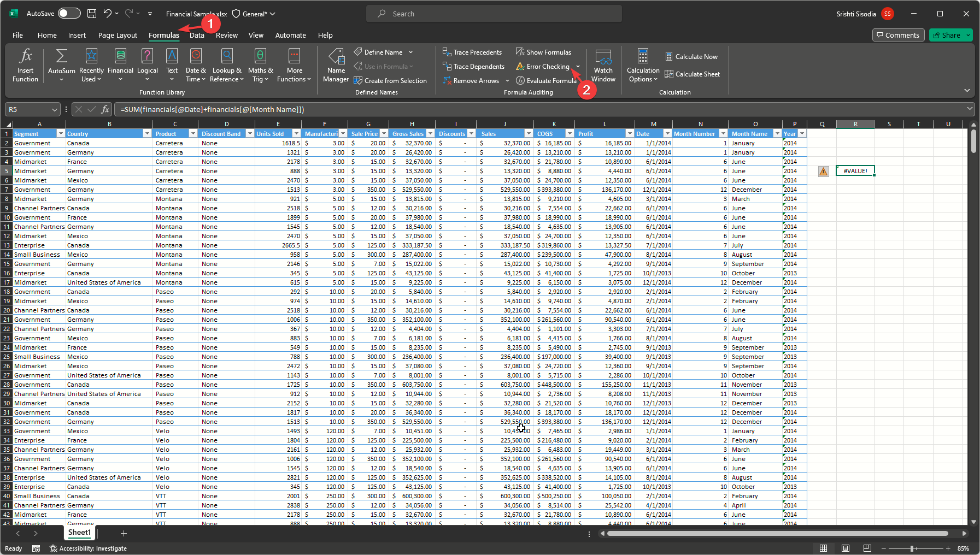Open the Page Layout tab

pyautogui.click(x=118, y=36)
